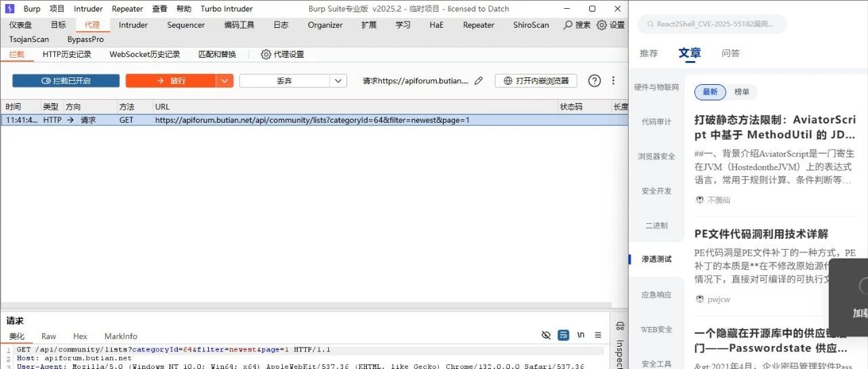Click the 丢弃 drop button

coord(285,81)
